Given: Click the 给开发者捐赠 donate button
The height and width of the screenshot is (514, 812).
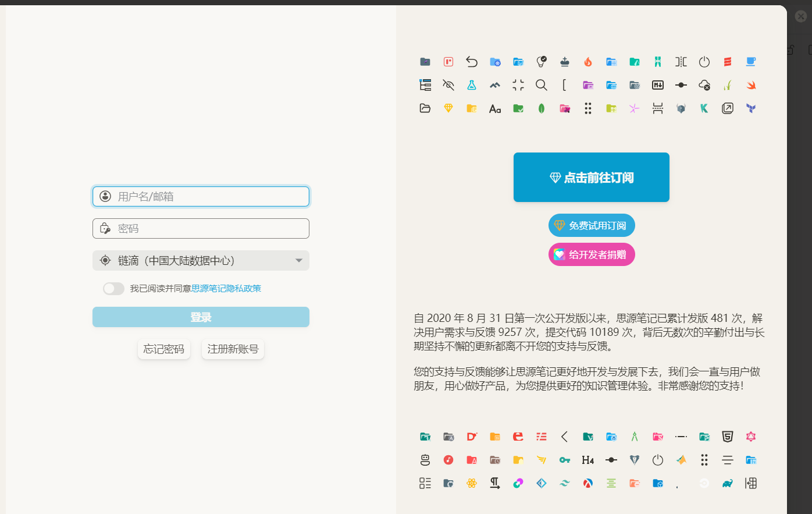Looking at the screenshot, I should [x=591, y=254].
